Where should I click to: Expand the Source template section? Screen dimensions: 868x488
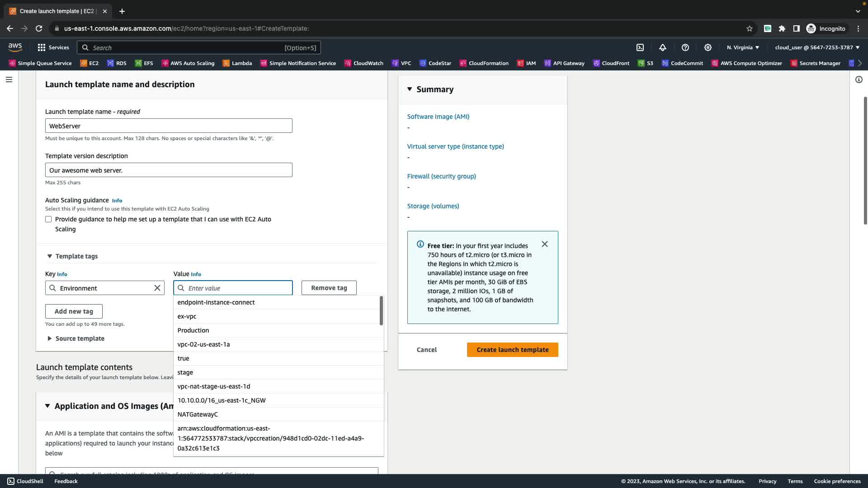pyautogui.click(x=50, y=338)
